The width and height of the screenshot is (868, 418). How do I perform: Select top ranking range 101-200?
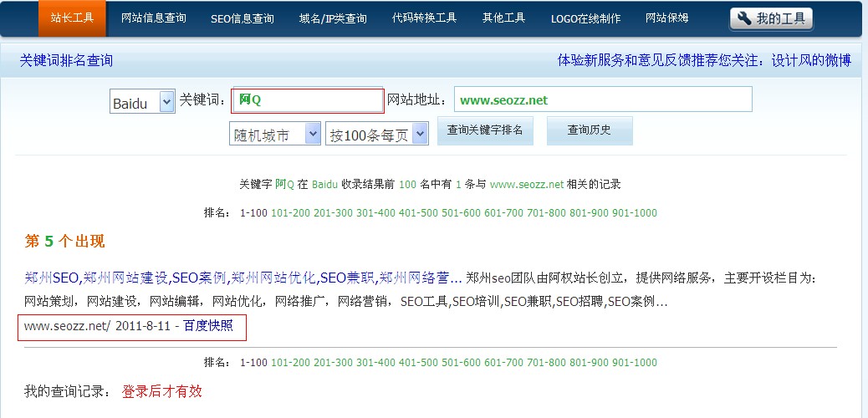click(290, 213)
